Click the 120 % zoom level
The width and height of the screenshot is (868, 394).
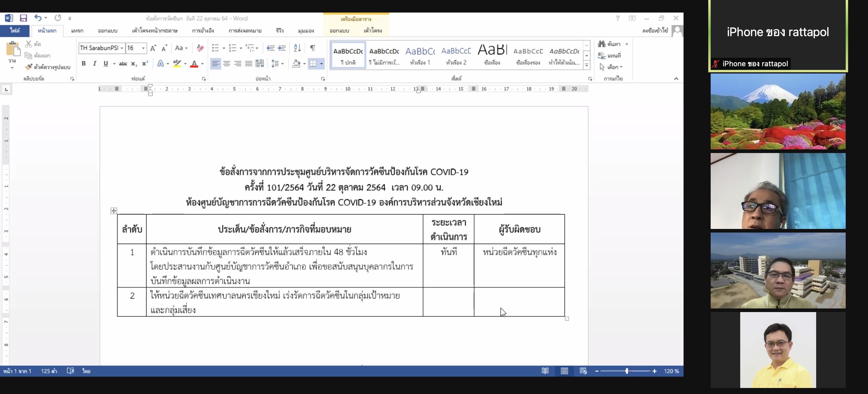click(671, 371)
